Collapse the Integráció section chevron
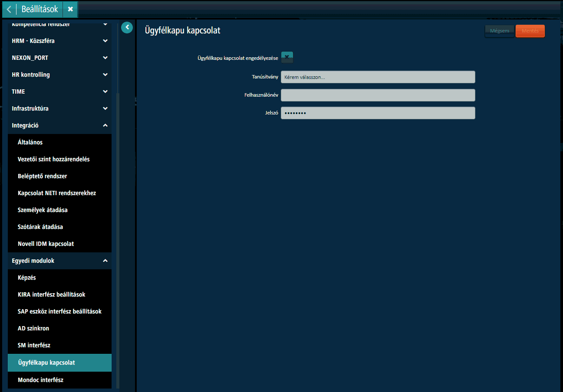 click(105, 125)
